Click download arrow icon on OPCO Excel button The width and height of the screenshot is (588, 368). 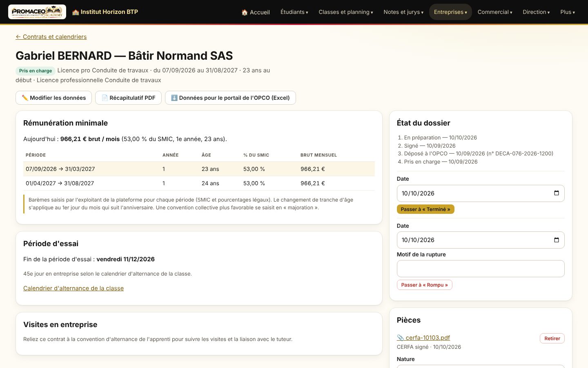[x=174, y=98]
